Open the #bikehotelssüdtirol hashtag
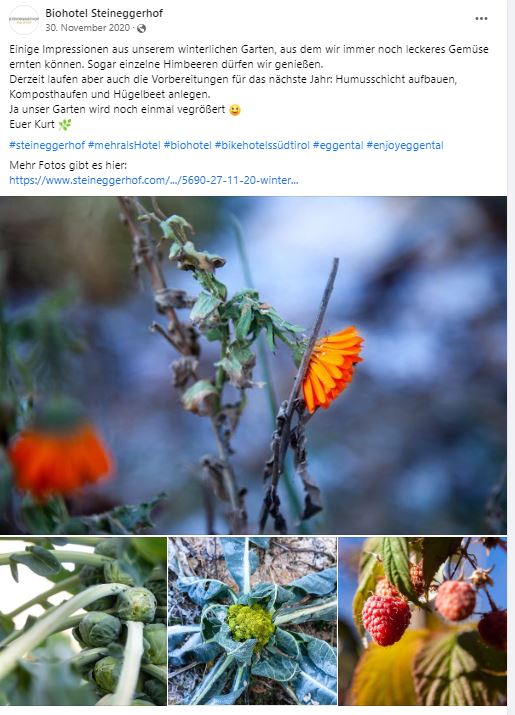 [262, 145]
